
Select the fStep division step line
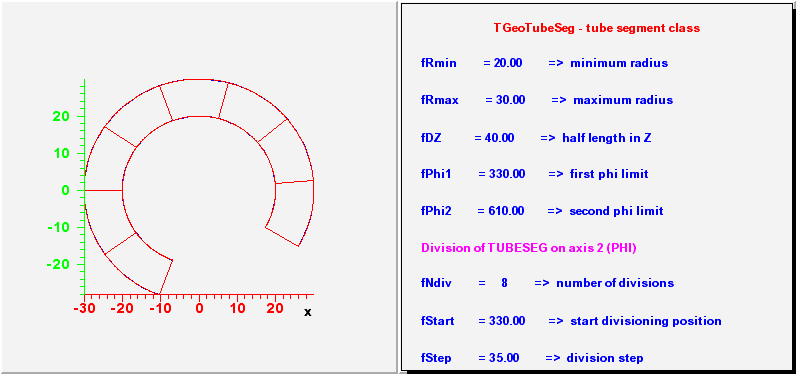[x=532, y=358]
